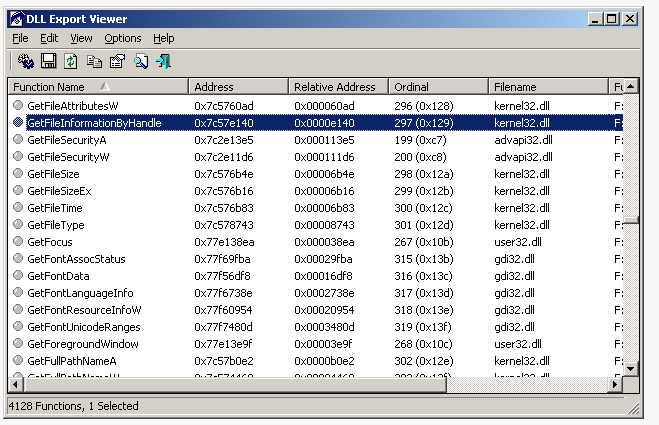The image size is (659, 425).
Task: Open Advanced Options gears toolbar icon
Action: [x=26, y=61]
